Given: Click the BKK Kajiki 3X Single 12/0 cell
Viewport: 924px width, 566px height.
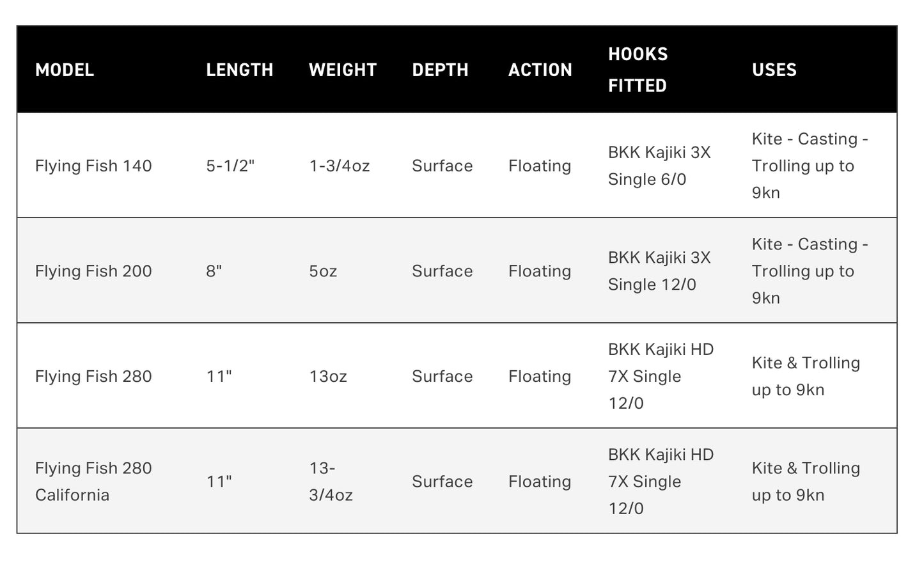Looking at the screenshot, I should (x=659, y=271).
